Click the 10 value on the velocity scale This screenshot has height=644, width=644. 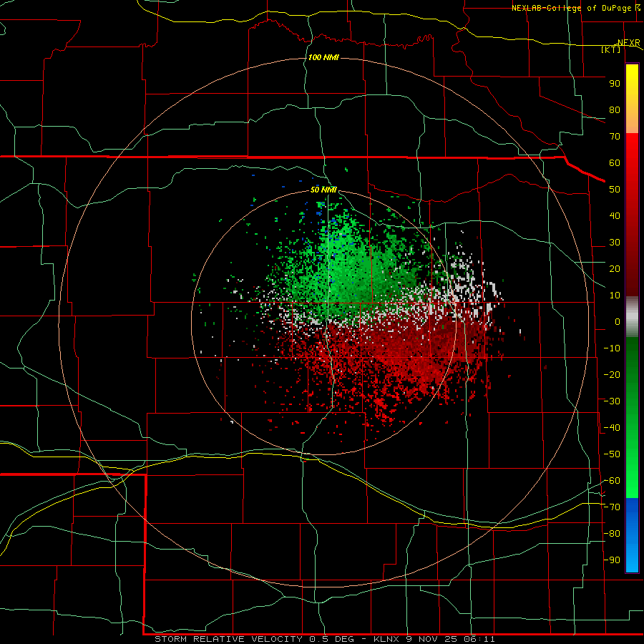(615, 296)
